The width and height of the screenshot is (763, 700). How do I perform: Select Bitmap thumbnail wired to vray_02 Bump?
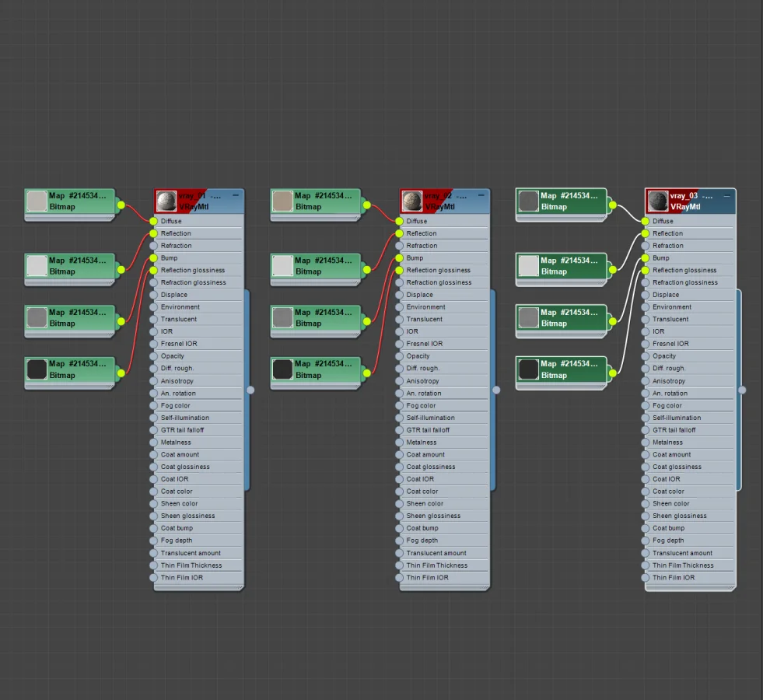282,317
